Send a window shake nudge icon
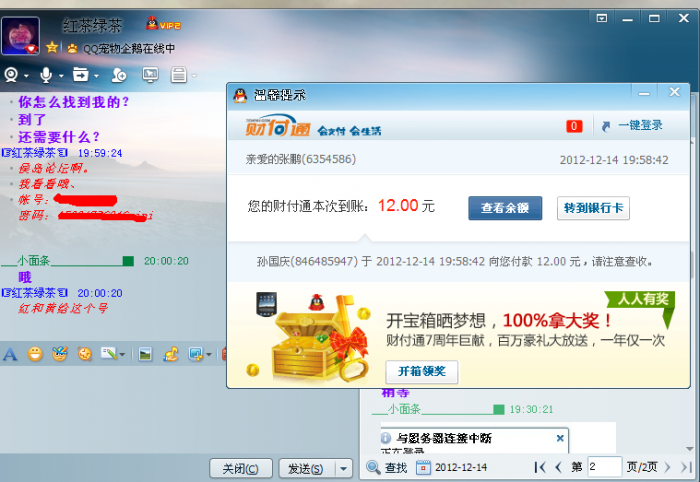The height and width of the screenshot is (482, 700). point(84,354)
